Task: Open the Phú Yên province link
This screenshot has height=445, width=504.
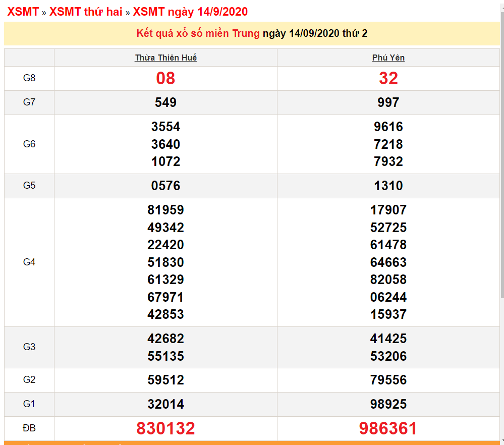Action: (388, 58)
